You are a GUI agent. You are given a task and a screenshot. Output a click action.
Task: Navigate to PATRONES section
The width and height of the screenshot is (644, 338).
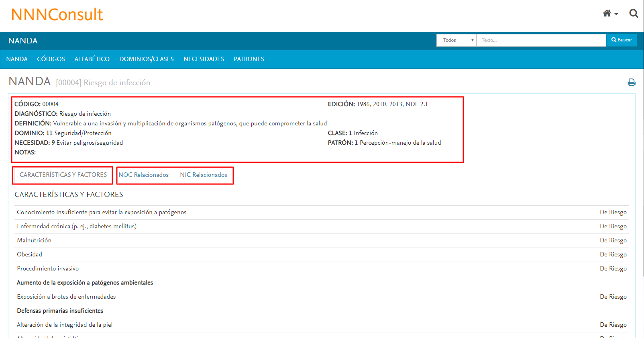249,59
